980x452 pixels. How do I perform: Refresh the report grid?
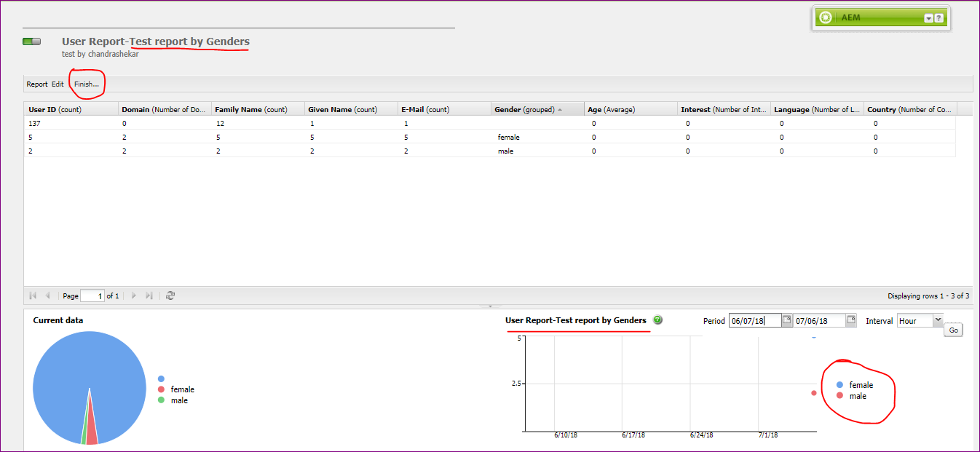click(x=170, y=296)
